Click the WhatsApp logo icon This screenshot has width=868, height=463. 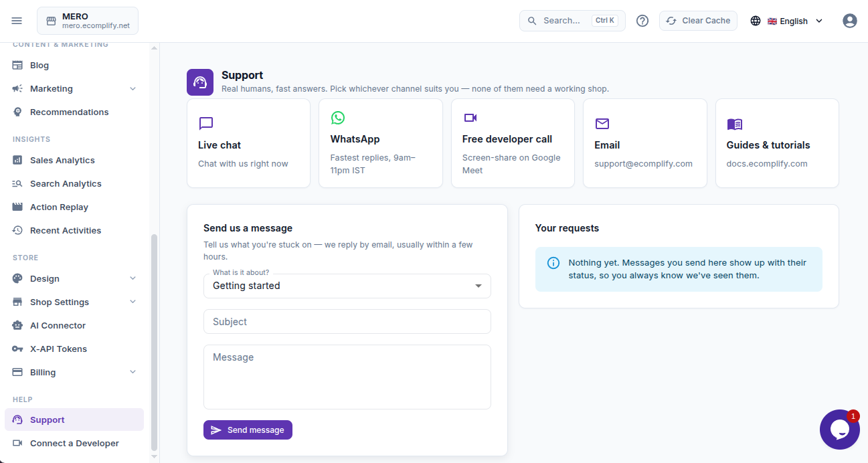(x=338, y=118)
